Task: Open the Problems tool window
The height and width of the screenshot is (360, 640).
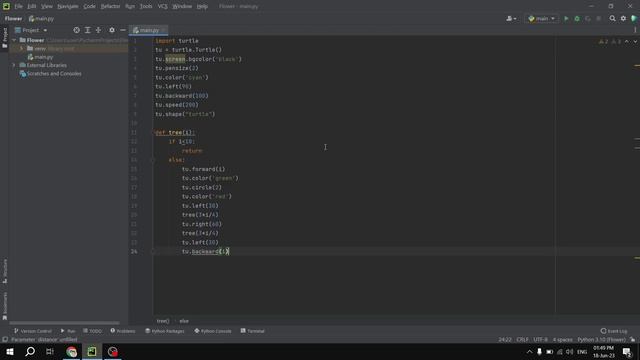Action: pos(123,331)
